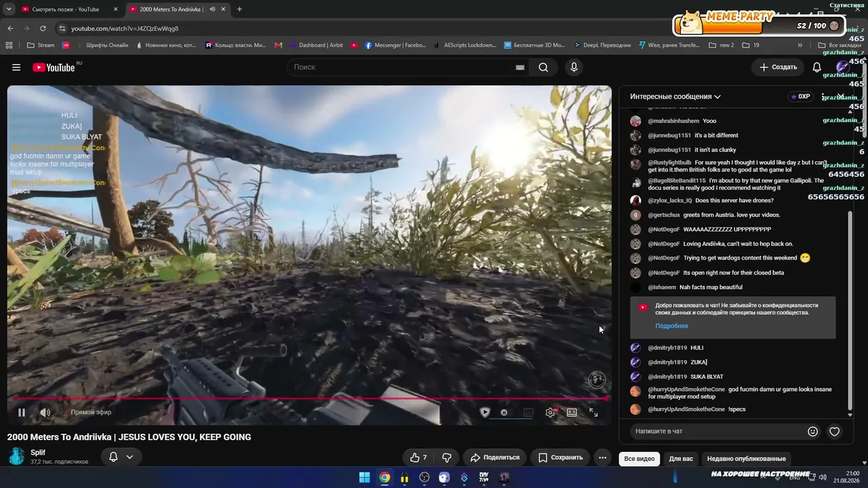The image size is (868, 488).
Task: Go to YouTube home via logo
Action: 54,67
